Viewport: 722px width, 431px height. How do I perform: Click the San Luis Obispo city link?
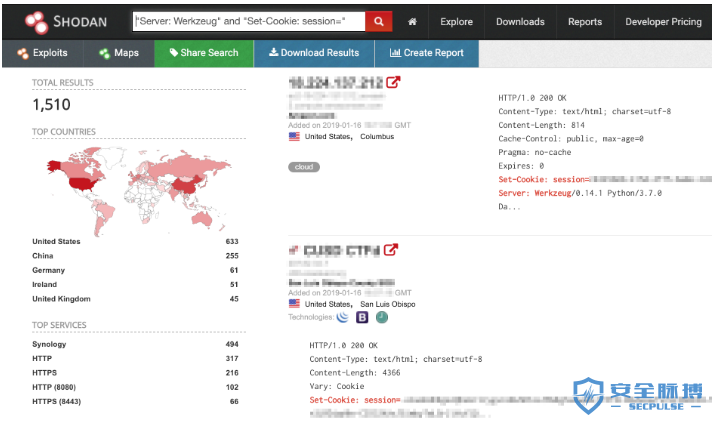tap(388, 304)
